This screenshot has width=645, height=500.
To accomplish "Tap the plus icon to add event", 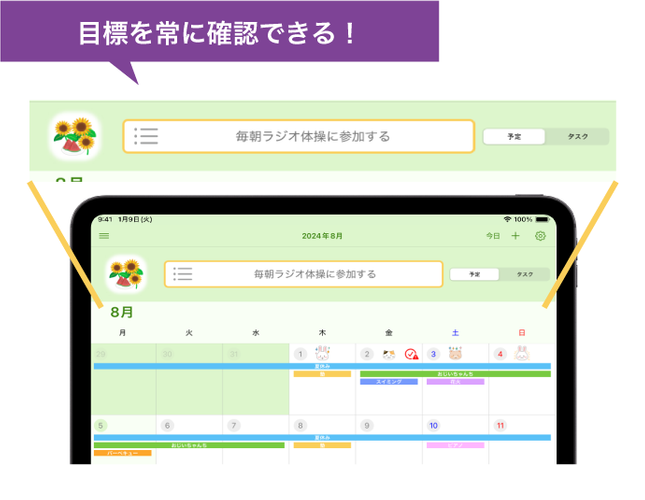I will [516, 236].
